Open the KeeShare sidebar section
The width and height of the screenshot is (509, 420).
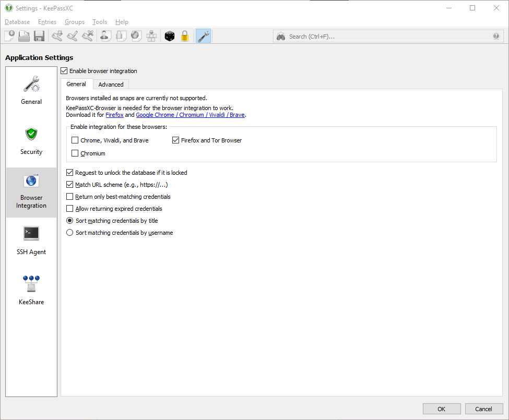point(31,290)
